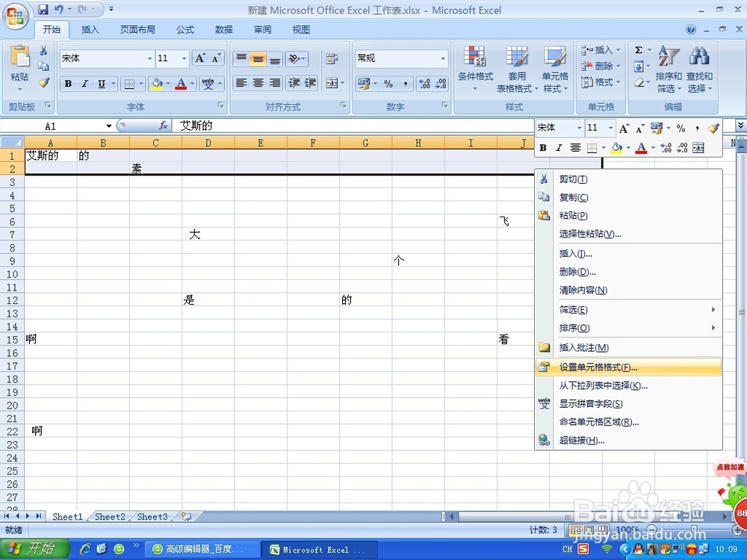Click bold in the mini toolbar
This screenshot has width=747, height=560.
point(542,148)
